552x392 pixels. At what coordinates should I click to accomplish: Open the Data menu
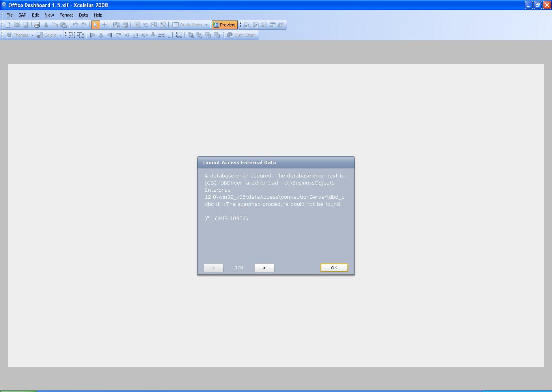83,15
